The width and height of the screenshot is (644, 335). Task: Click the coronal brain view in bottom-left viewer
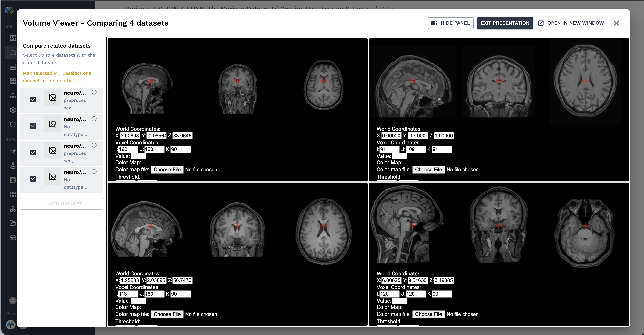coord(237,229)
